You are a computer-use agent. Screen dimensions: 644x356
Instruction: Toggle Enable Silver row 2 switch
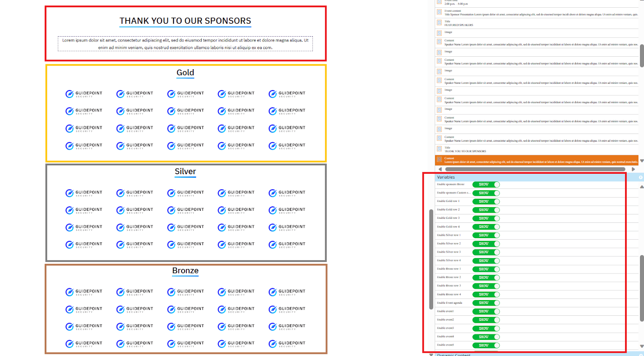coord(486,244)
